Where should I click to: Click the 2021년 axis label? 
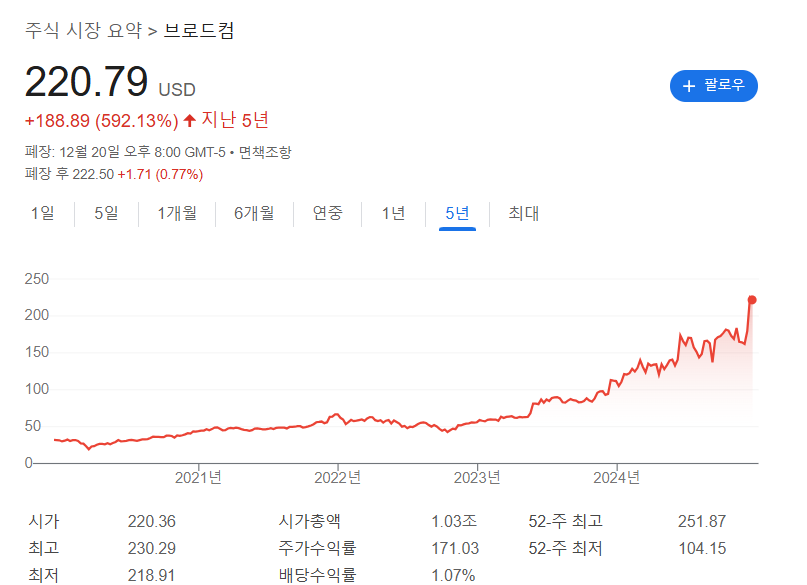coord(198,478)
